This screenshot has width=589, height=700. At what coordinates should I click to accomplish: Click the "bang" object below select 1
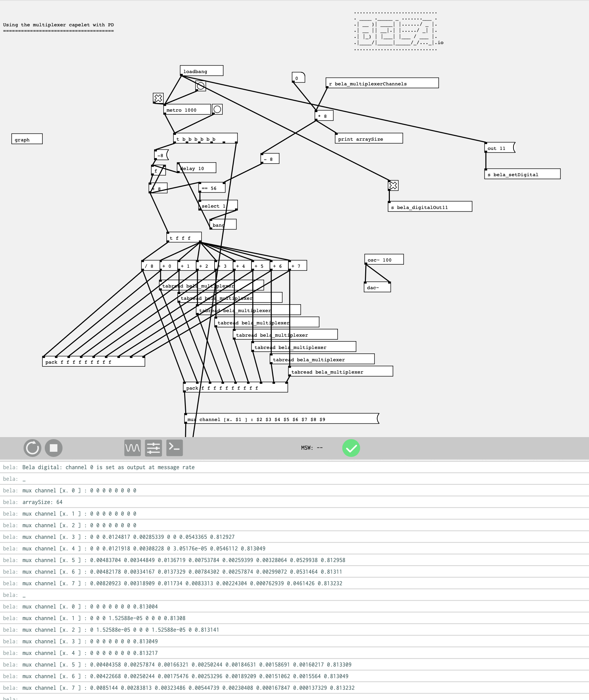[x=222, y=224]
